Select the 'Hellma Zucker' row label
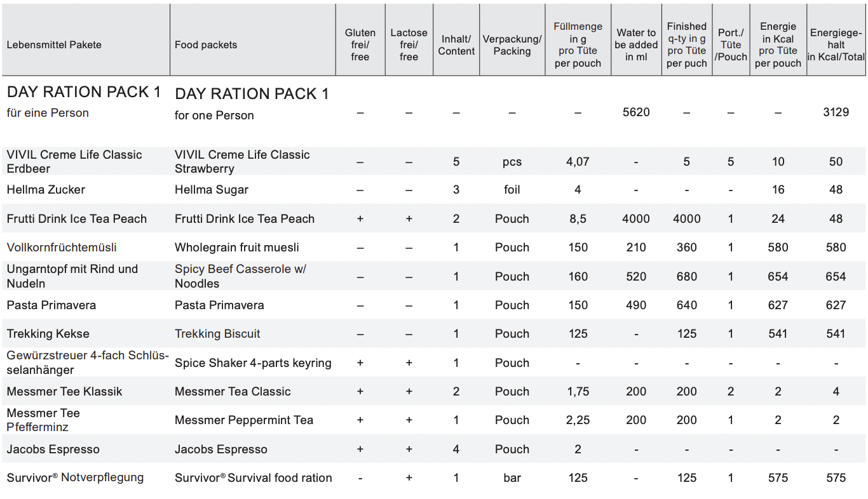 point(46,190)
